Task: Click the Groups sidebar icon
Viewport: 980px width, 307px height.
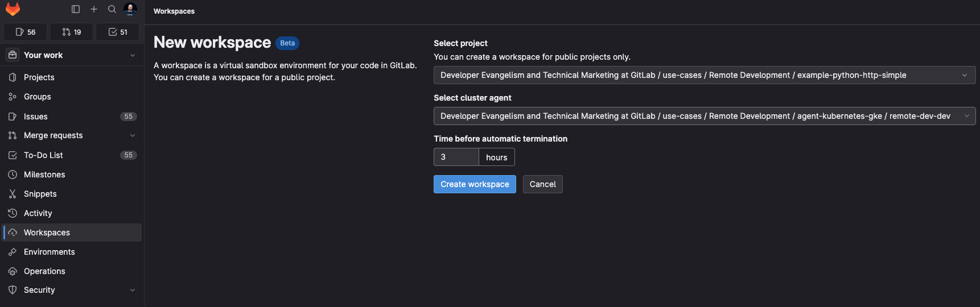Action: tap(13, 97)
